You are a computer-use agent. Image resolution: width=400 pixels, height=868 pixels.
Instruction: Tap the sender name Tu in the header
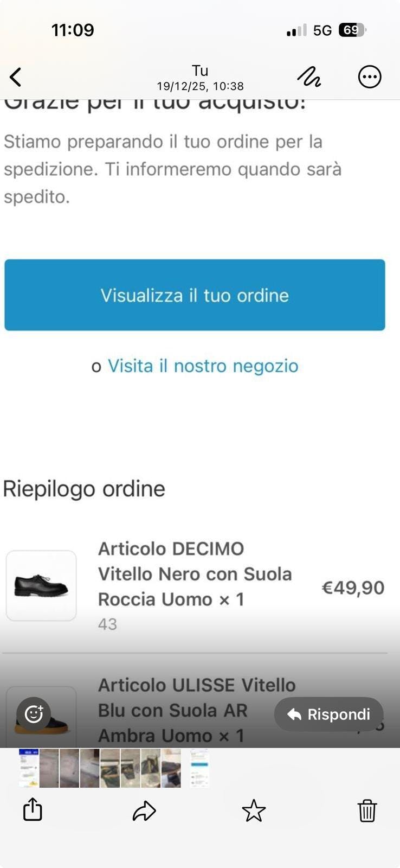(x=200, y=71)
